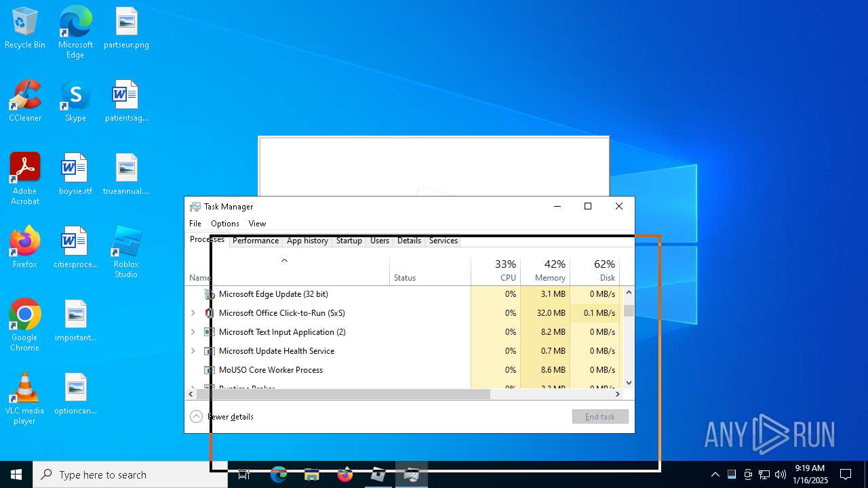Sort processes by CPU column header

pos(496,270)
